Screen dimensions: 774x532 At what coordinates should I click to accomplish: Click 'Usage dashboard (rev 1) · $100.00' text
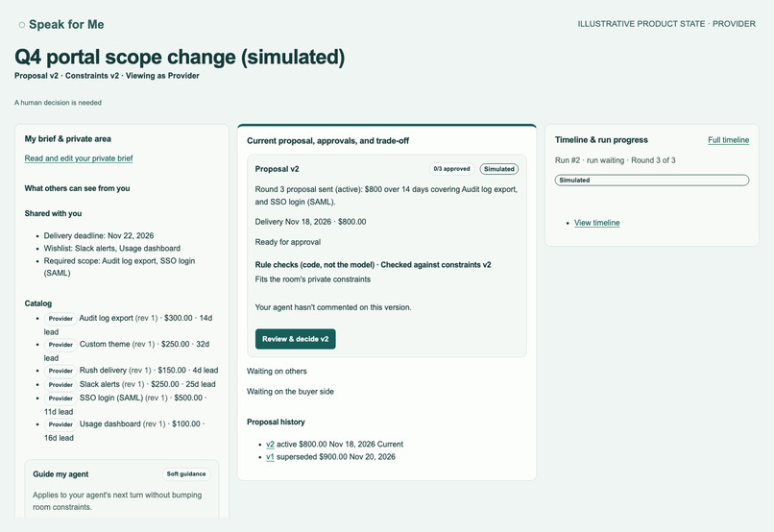tap(140, 423)
